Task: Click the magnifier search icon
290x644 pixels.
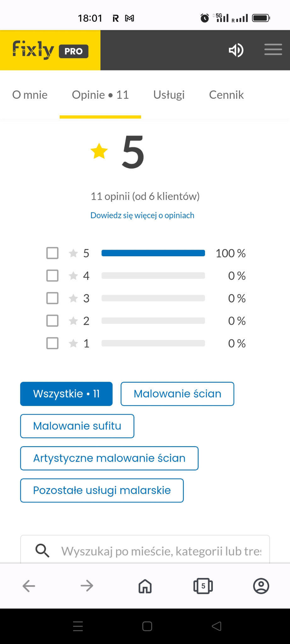Action: click(42, 551)
